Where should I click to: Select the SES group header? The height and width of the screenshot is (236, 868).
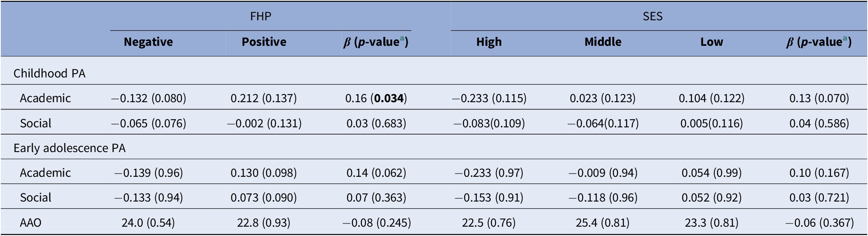[652, 16]
